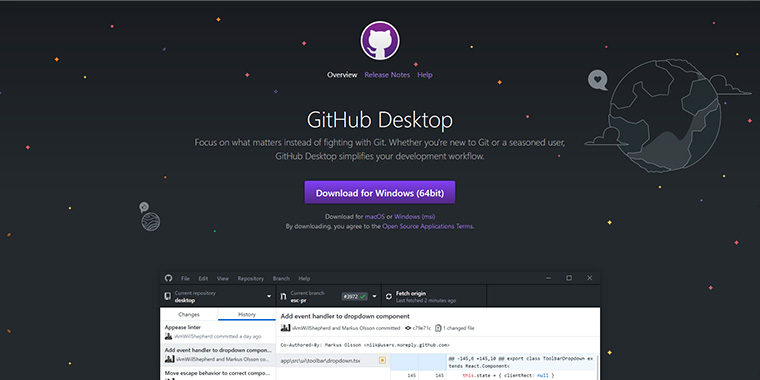
Task: Click author avatars in commit summary header
Action: (x=285, y=328)
